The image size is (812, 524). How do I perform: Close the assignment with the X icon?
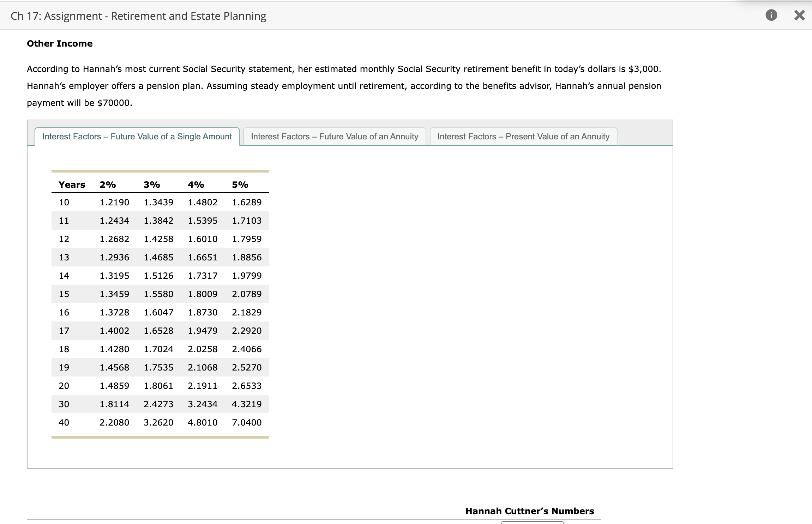click(799, 15)
